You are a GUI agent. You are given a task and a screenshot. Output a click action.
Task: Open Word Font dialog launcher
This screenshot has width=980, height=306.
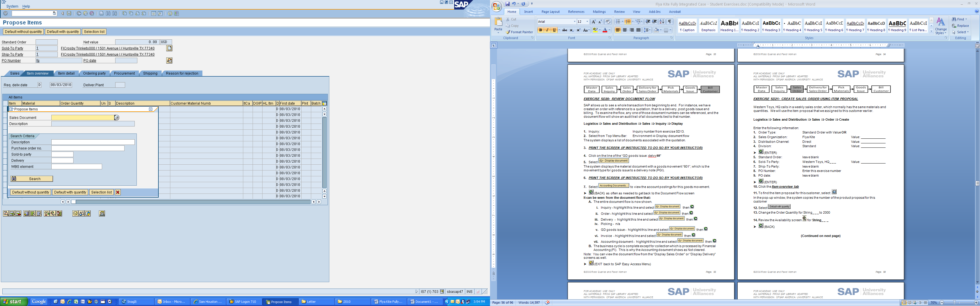(610, 38)
